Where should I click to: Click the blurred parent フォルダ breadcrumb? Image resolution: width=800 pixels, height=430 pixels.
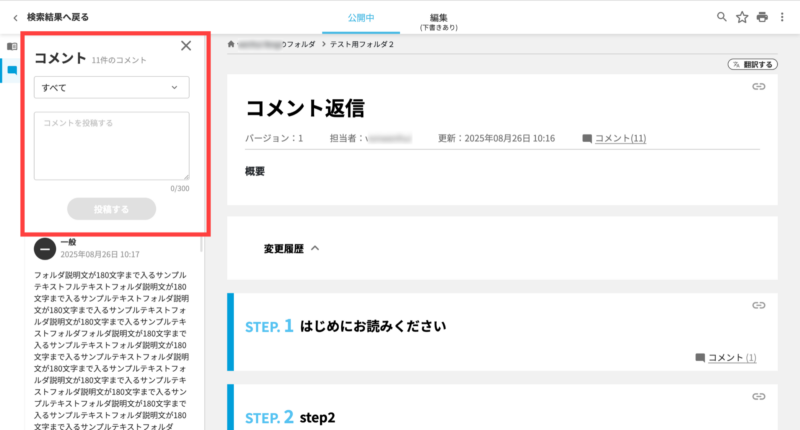(x=277, y=44)
